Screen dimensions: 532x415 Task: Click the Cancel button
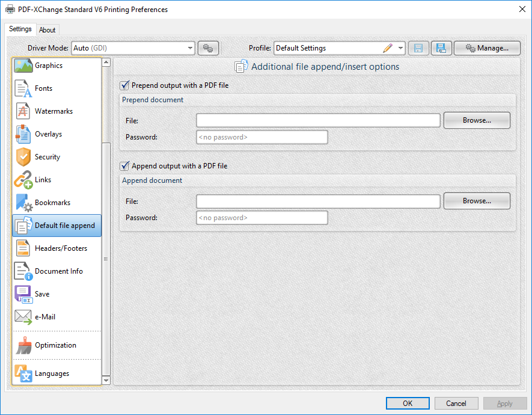(x=456, y=404)
